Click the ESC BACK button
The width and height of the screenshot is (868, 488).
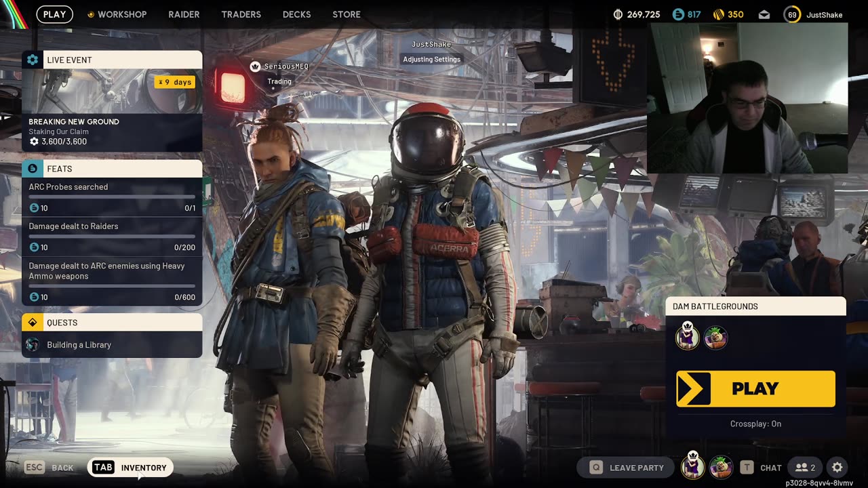click(50, 468)
